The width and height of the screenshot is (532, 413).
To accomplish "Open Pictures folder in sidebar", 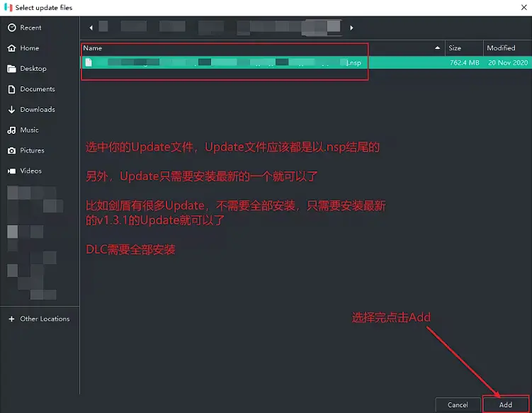I will pos(40,150).
